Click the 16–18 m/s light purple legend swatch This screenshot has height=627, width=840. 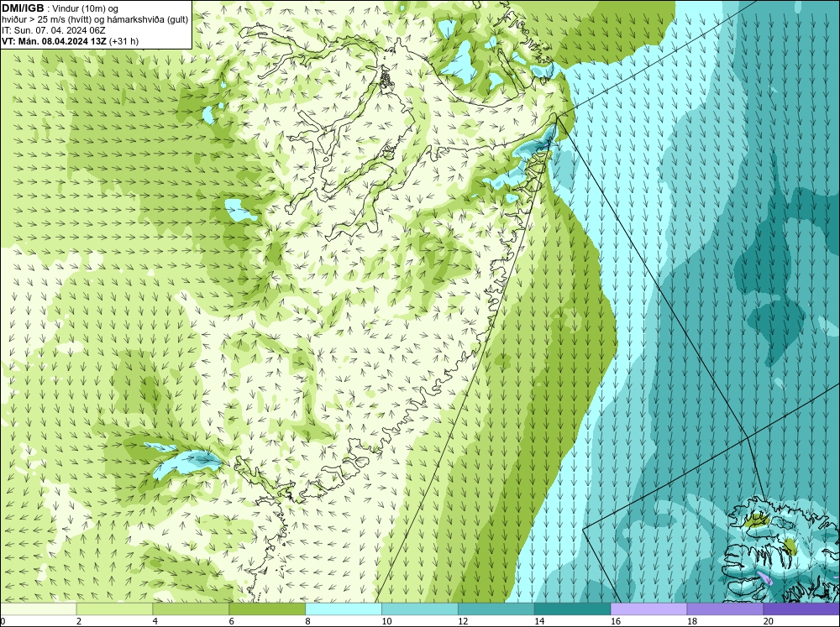(x=648, y=609)
